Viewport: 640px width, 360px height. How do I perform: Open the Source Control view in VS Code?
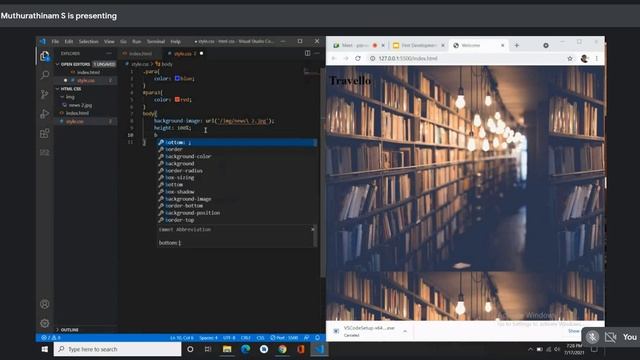coord(45,94)
